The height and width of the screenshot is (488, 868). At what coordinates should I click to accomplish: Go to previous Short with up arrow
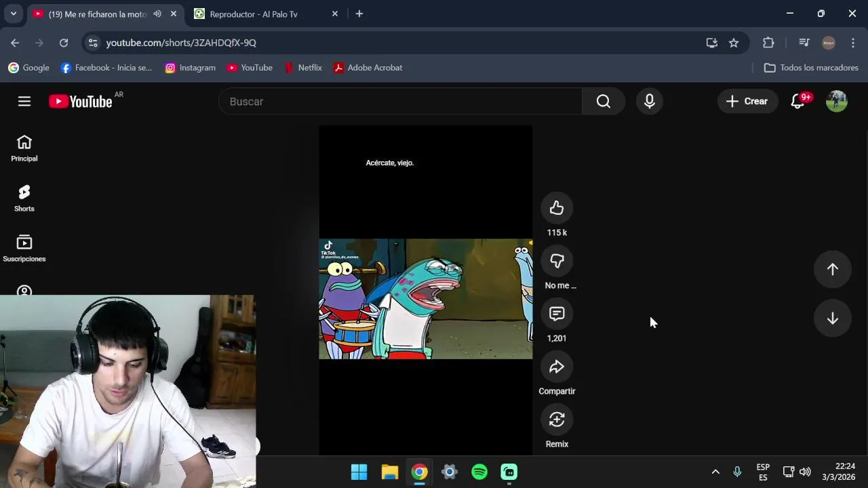[833, 269]
